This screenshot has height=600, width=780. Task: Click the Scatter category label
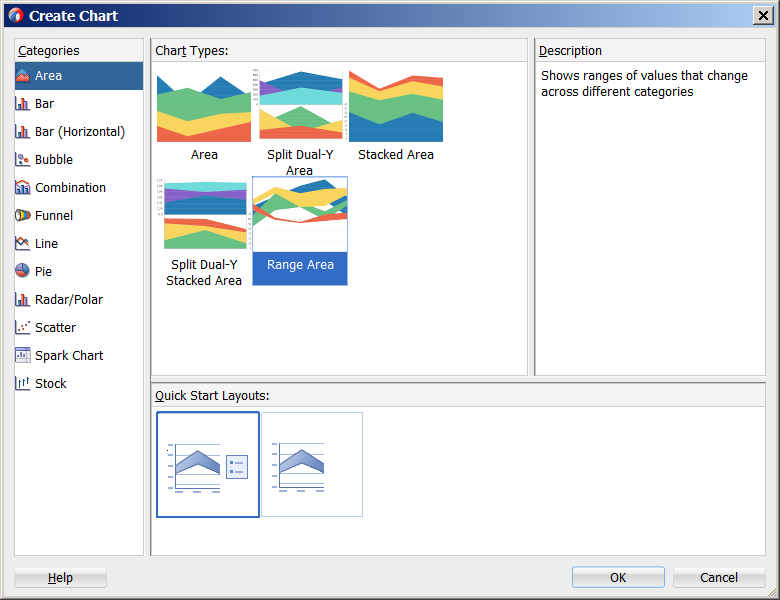[55, 327]
